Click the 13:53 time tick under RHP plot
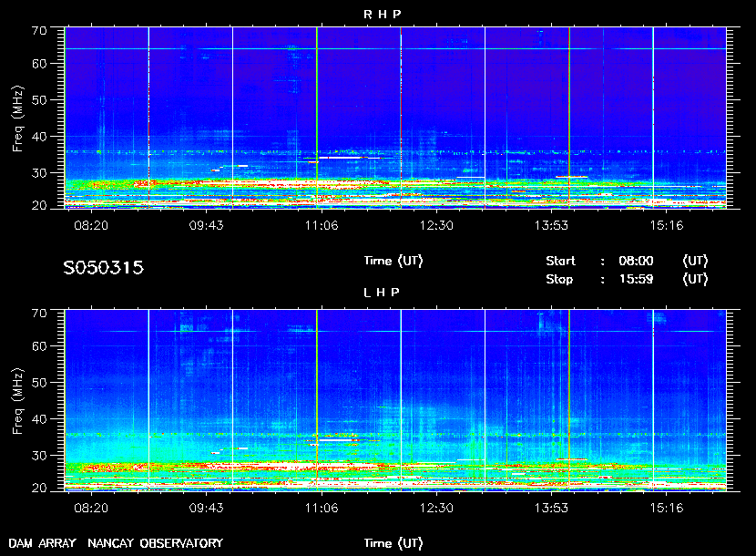The height and width of the screenshot is (556, 756). (552, 225)
